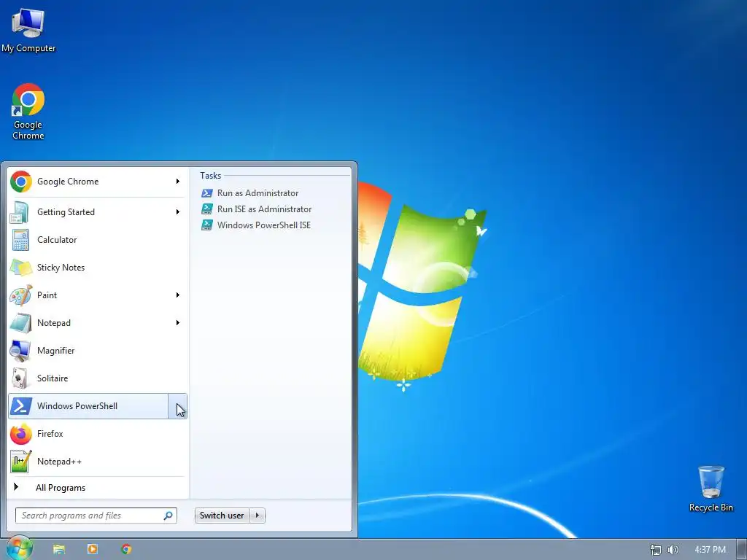Image resolution: width=747 pixels, height=560 pixels.
Task: Open the arrow next to Switch user
Action: pos(258,516)
